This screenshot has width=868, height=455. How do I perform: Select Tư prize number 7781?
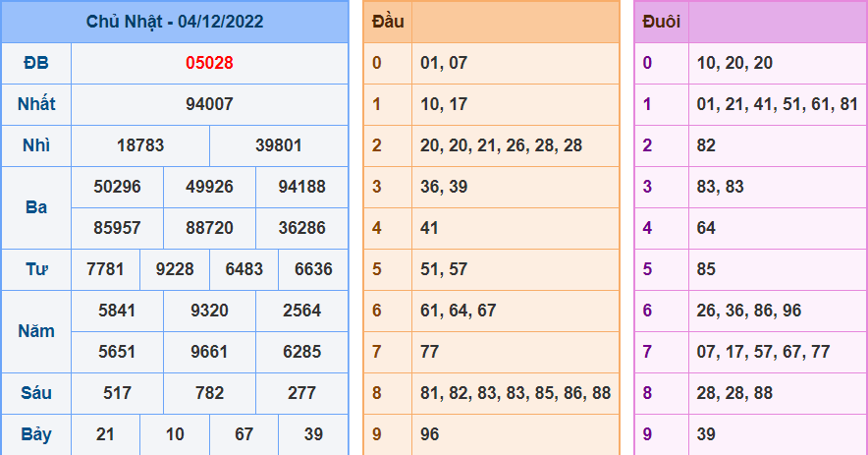[x=105, y=269]
